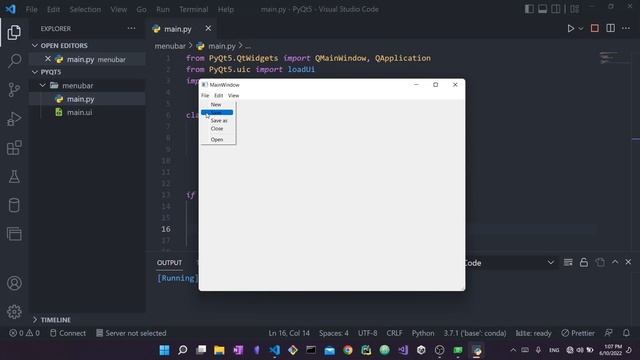Open the Source Control view
Viewport: 640px width, 360px height.
tap(14, 89)
